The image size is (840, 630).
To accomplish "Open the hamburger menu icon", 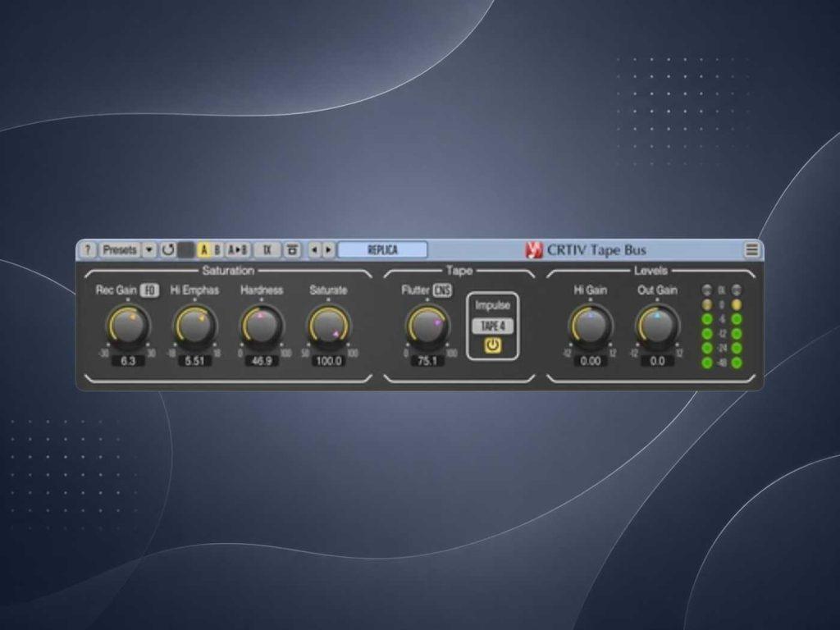I will click(751, 249).
